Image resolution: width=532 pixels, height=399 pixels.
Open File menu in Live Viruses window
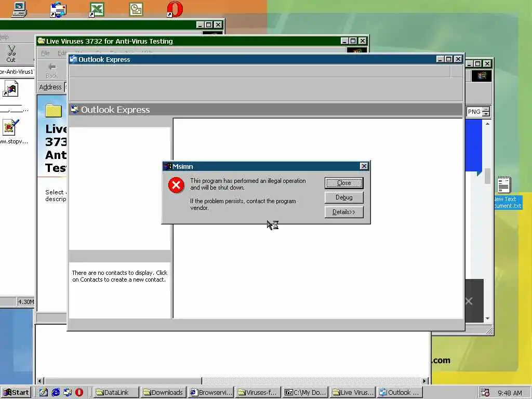(45, 53)
